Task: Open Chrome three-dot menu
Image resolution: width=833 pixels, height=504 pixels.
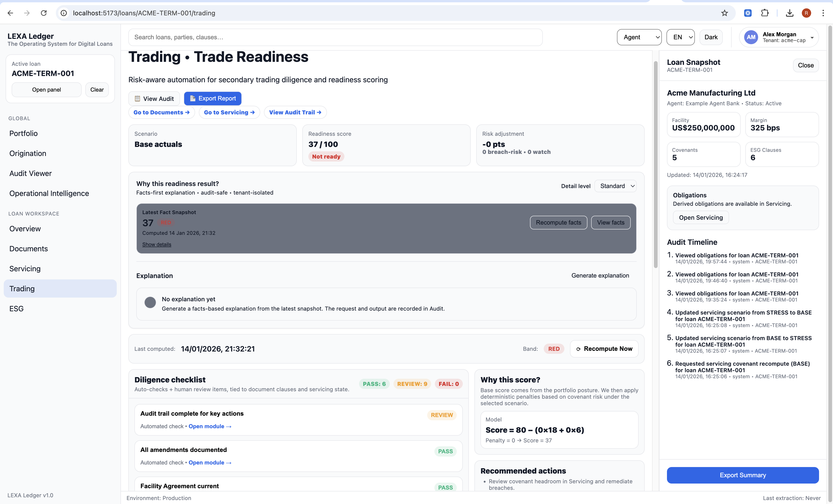Action: coord(823,13)
